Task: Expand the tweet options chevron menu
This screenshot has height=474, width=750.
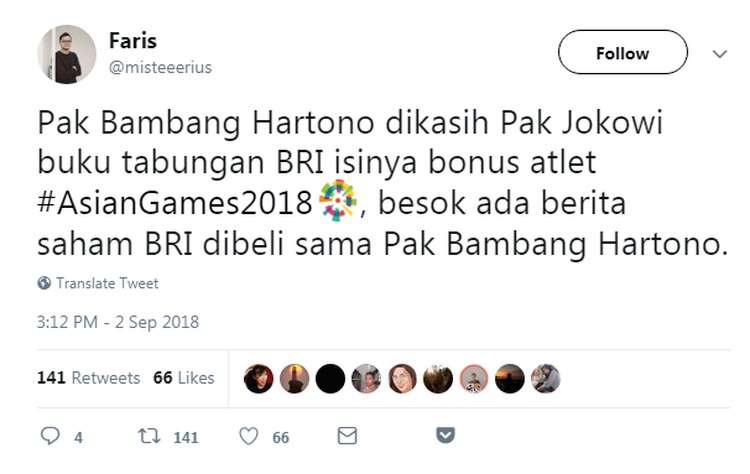Action: (720, 54)
